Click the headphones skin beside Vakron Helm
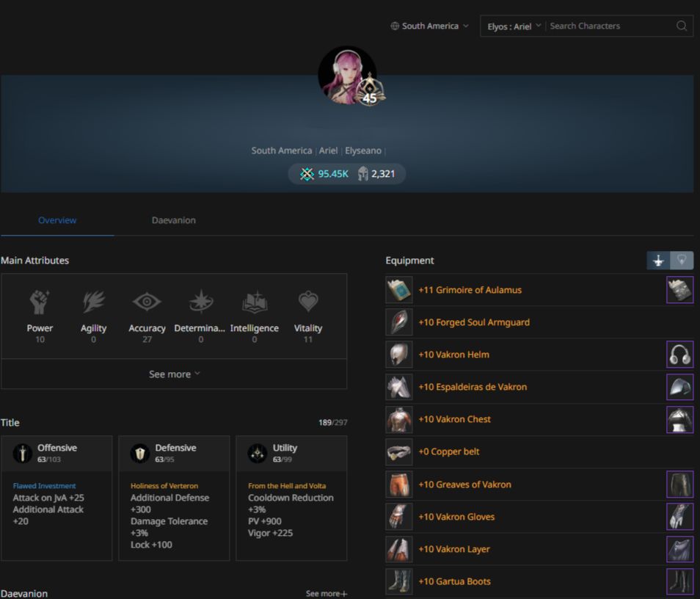The height and width of the screenshot is (599, 700). point(680,355)
